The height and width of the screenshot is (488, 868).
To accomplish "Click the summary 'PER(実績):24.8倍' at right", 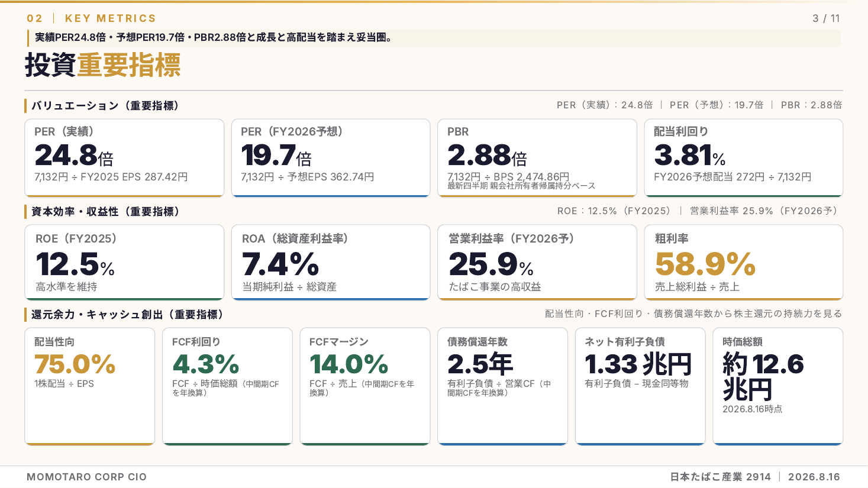I will click(x=605, y=105).
